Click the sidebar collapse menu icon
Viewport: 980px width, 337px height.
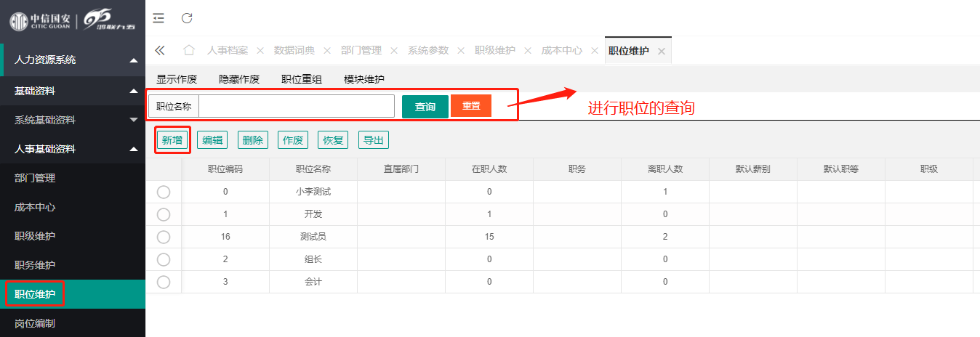[158, 18]
